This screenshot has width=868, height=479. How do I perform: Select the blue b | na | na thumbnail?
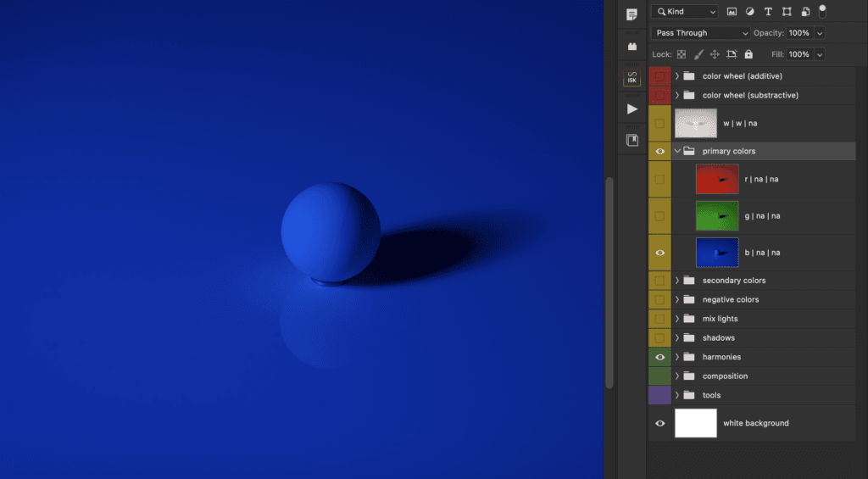(717, 253)
